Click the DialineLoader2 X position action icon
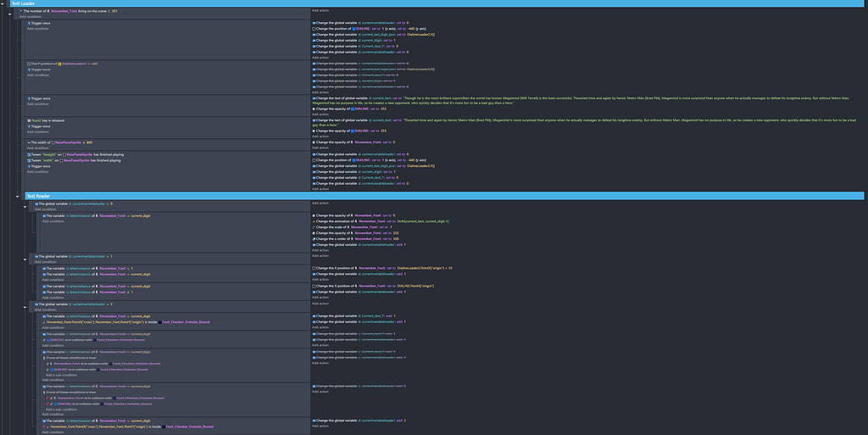This screenshot has width=868, height=435. point(314,267)
